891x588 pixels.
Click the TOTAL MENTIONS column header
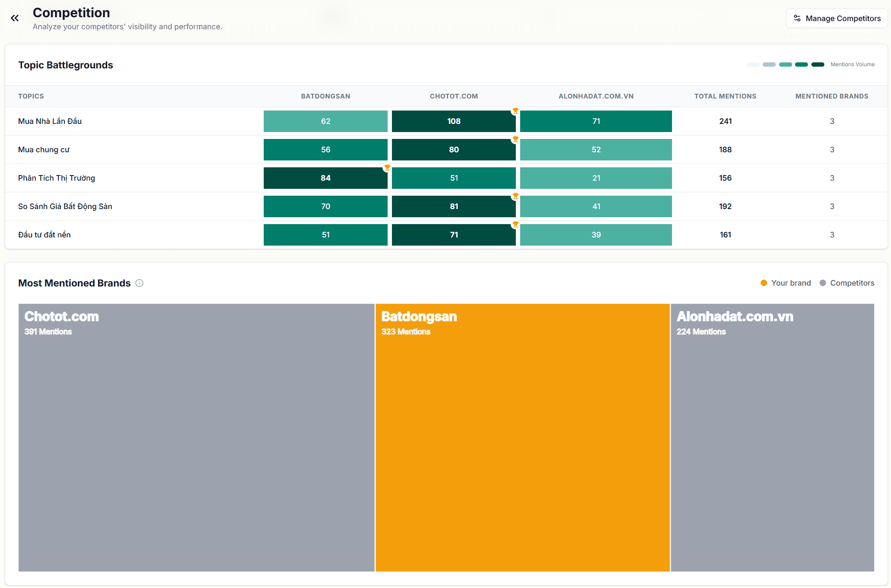pyautogui.click(x=725, y=96)
